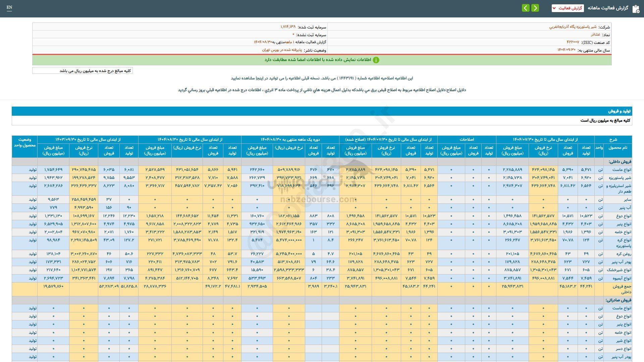644x362 pixels.
Task: Select the شیر پاستوریزه product row label
Action: point(621,178)
